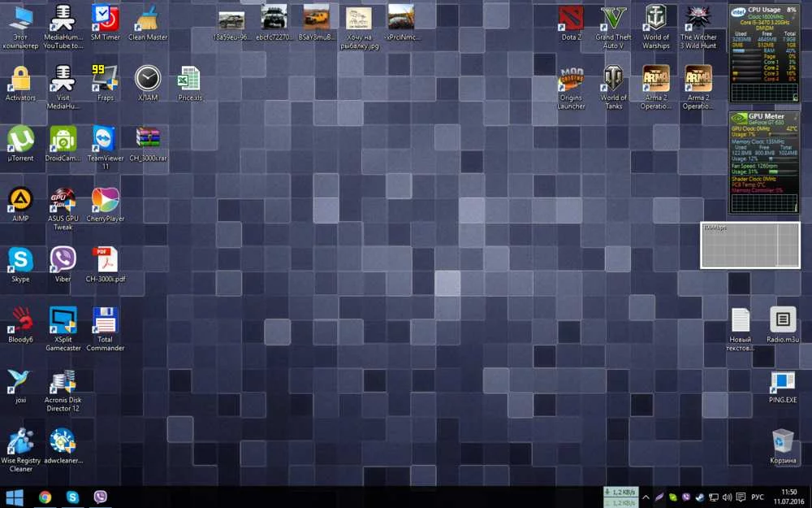The width and height of the screenshot is (812, 508).
Task: Select the World of Tanks icon
Action: click(614, 87)
